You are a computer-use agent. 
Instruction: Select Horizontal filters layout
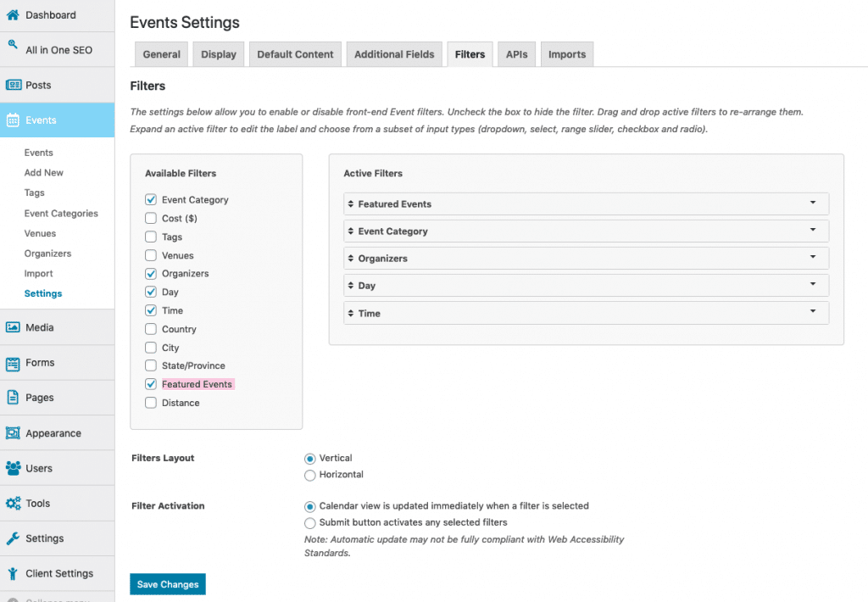point(310,475)
